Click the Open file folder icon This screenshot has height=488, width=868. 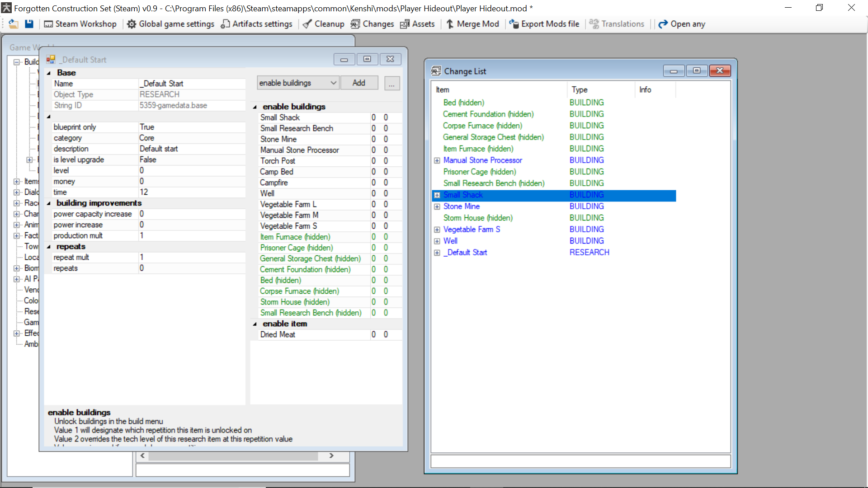tap(14, 24)
